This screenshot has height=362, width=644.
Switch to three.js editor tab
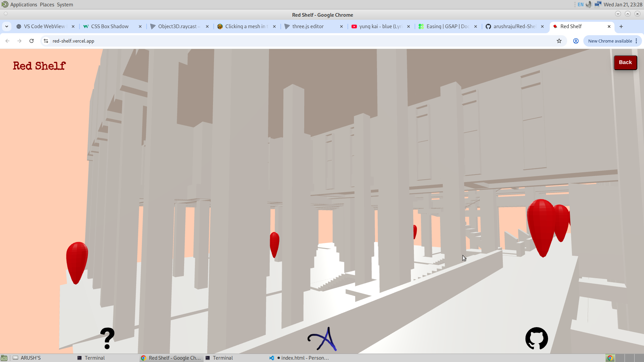[308, 26]
